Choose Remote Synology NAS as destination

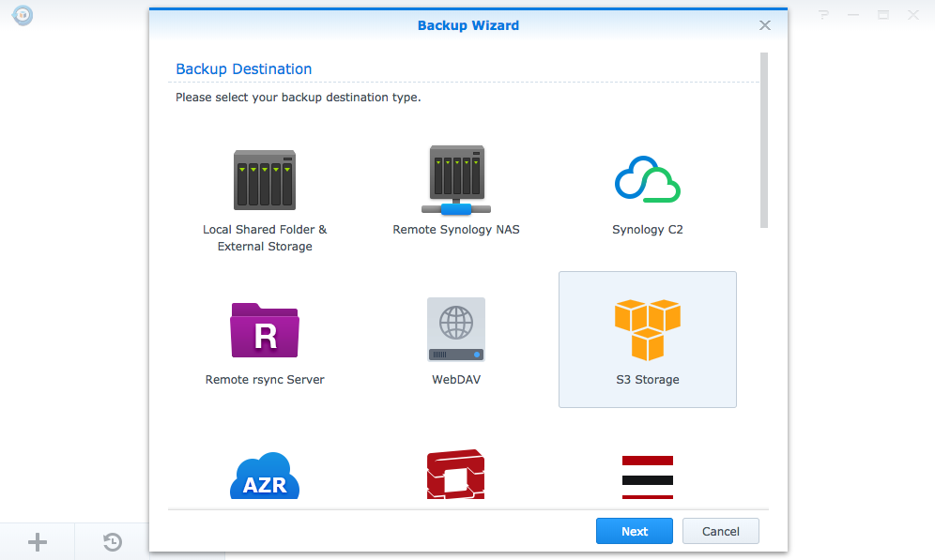[455, 180]
